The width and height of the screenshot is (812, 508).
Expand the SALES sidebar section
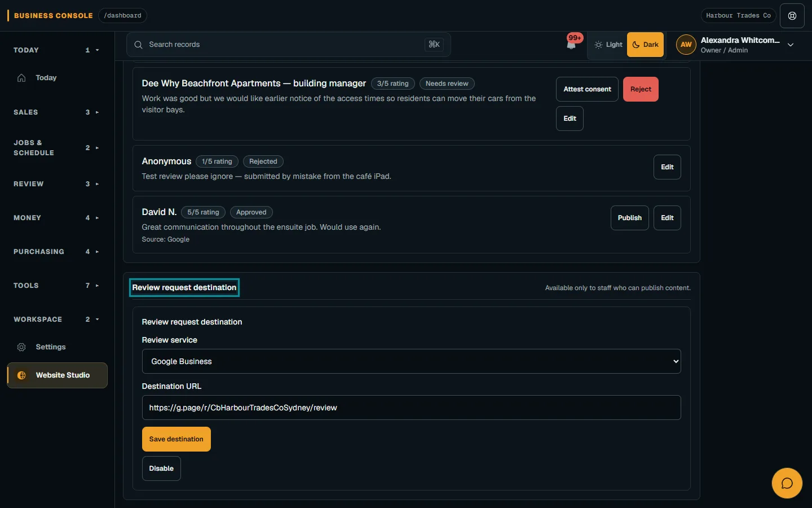point(56,112)
